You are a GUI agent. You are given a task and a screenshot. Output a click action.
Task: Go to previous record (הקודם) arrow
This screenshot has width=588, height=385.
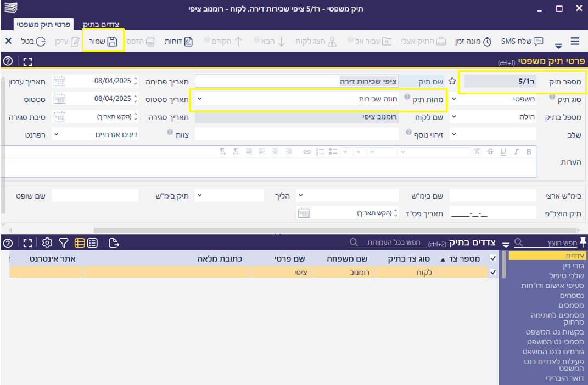(238, 41)
